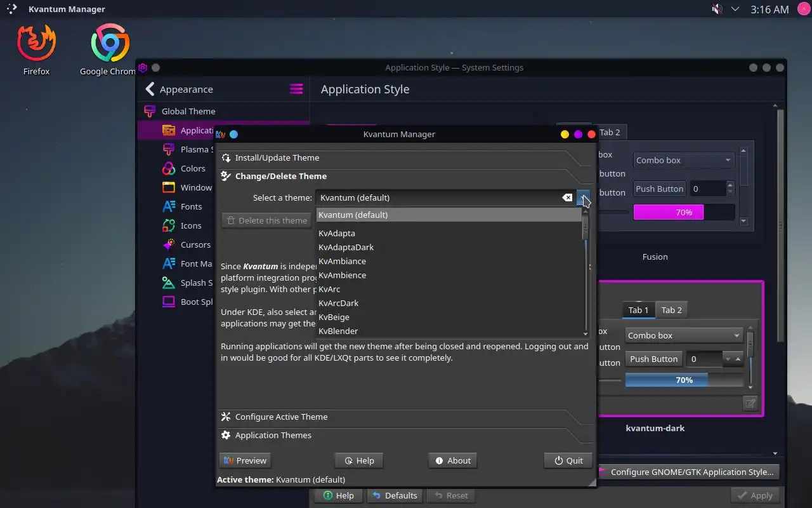812x508 pixels.
Task: Click Apply button in System Settings
Action: 755,495
